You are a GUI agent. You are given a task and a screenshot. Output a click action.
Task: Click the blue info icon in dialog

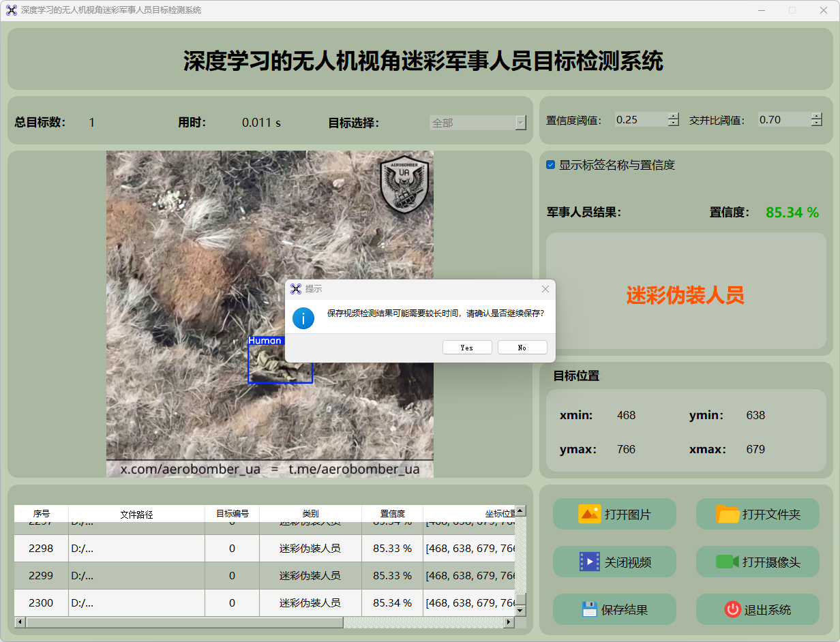[303, 318]
